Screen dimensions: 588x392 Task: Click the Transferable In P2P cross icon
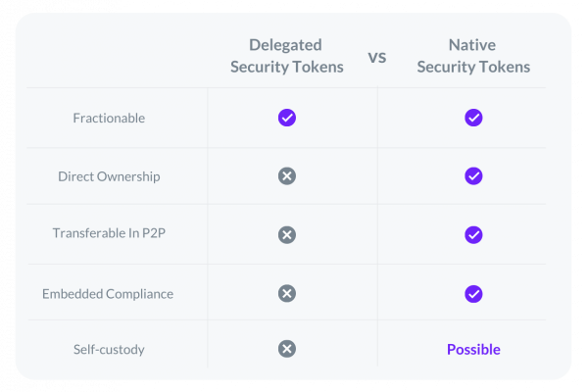287,235
